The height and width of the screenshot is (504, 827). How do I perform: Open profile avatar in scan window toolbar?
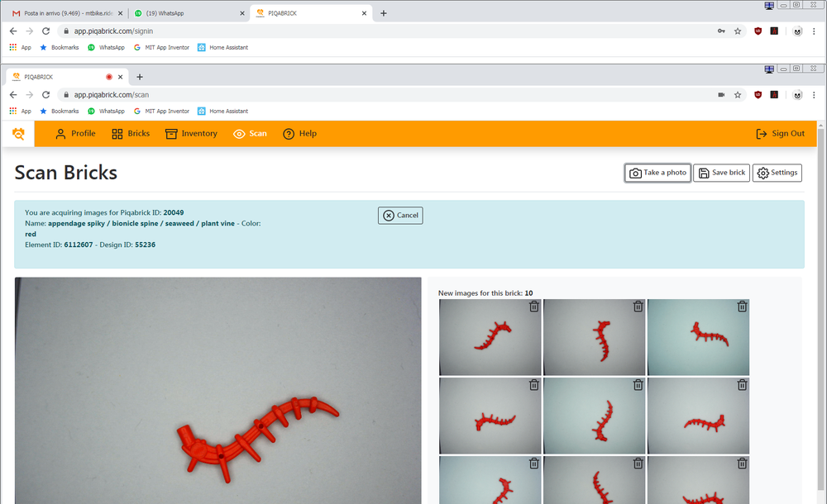click(797, 95)
